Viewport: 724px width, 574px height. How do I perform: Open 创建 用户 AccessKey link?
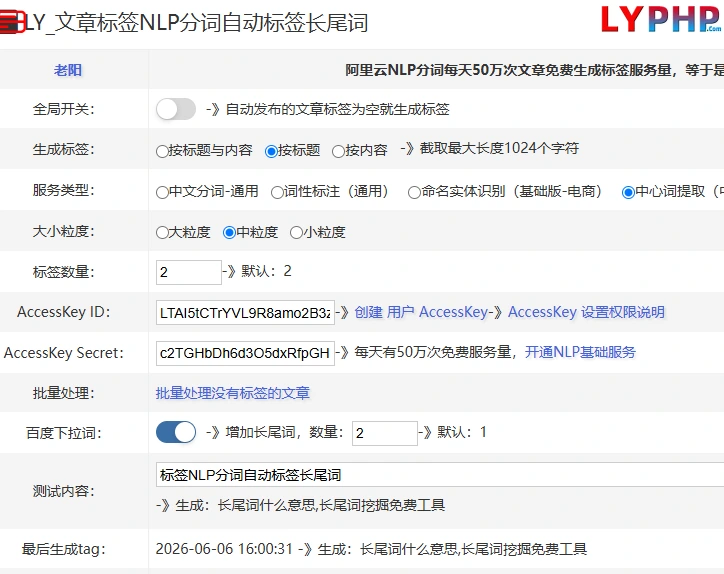[421, 313]
